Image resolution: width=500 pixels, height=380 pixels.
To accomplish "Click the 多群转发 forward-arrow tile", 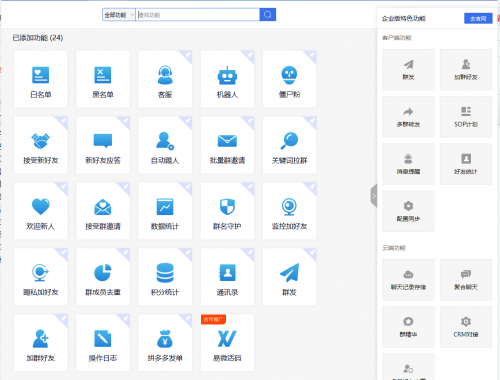I will pyautogui.click(x=408, y=117).
